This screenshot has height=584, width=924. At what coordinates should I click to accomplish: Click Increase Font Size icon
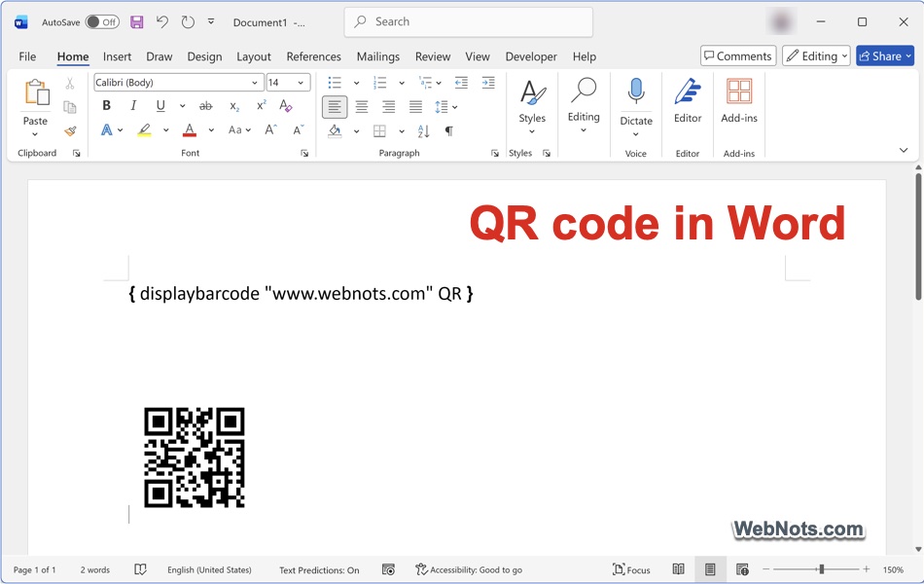coord(270,129)
